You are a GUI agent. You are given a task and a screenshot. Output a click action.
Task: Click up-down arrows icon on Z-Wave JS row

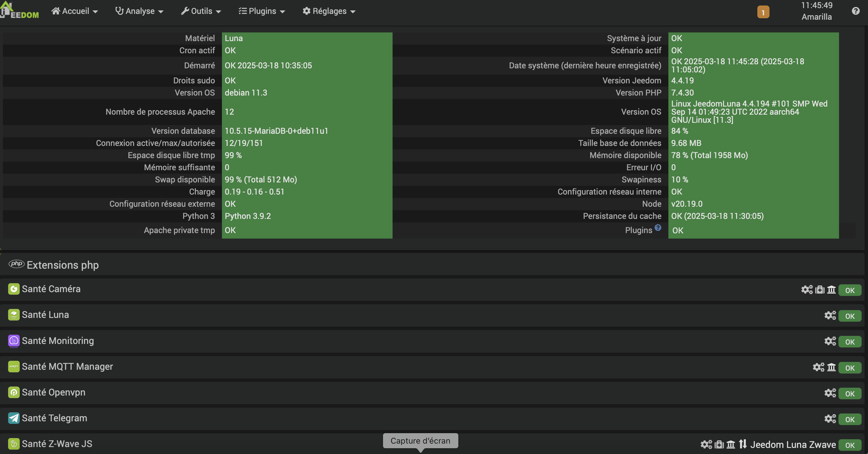[x=743, y=444]
